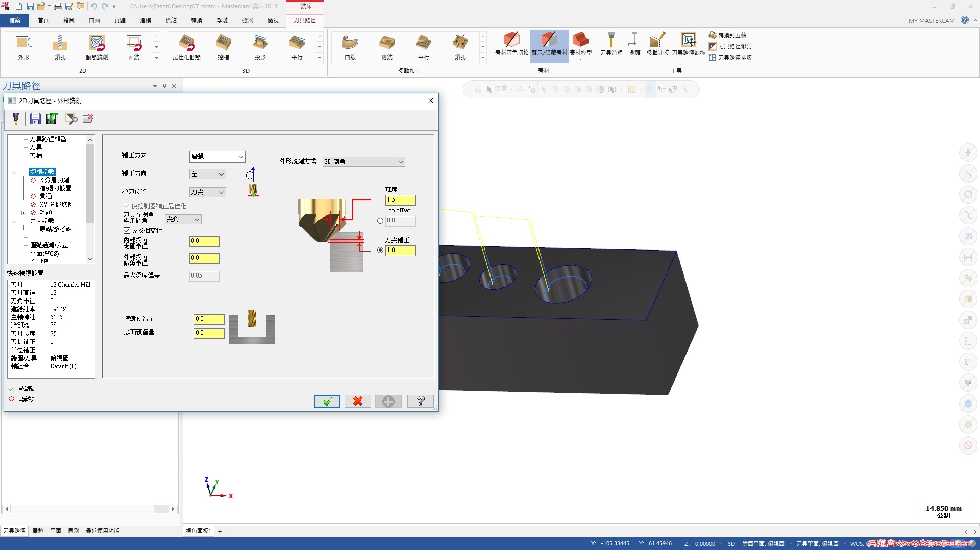Click the Undo arrow in title bar

point(94,6)
